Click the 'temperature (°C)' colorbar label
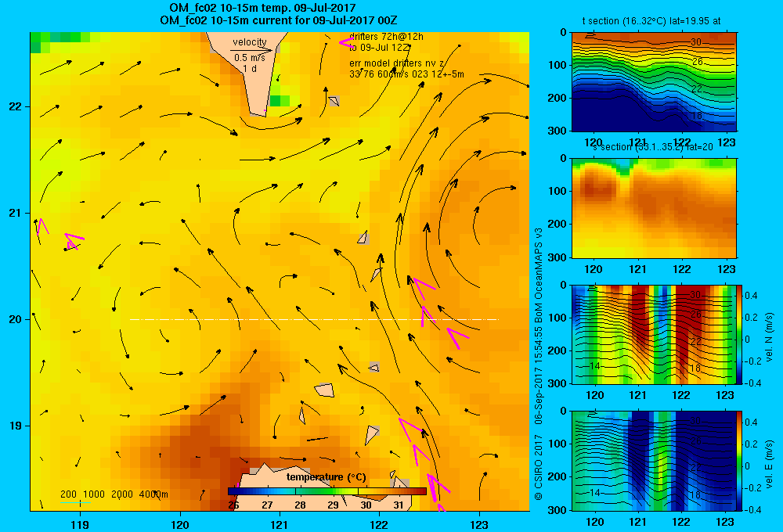Image resolution: width=783 pixels, height=532 pixels. click(x=326, y=477)
